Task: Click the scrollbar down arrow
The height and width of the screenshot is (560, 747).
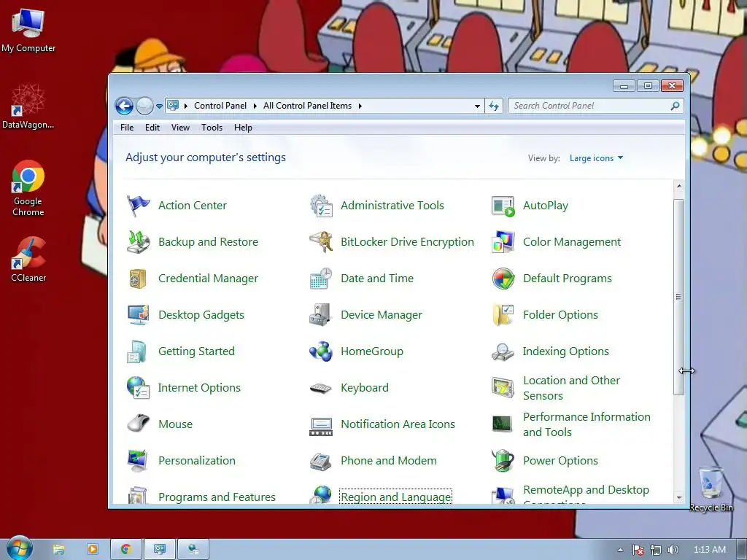Action: [679, 497]
